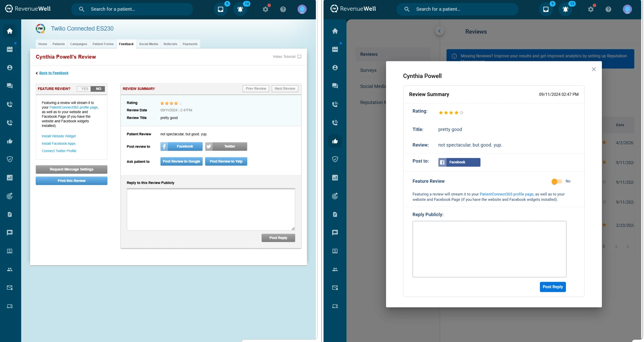
Task: Open the Home icon in the sidebar
Action: click(x=9, y=31)
